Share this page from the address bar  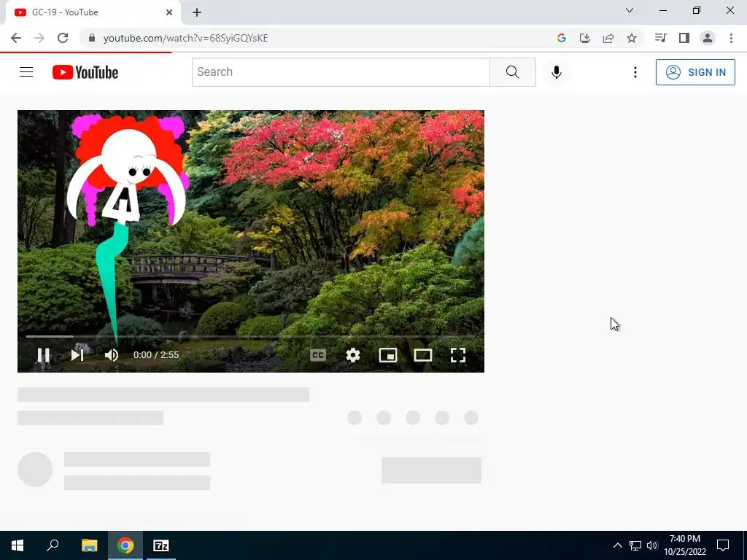click(x=608, y=38)
